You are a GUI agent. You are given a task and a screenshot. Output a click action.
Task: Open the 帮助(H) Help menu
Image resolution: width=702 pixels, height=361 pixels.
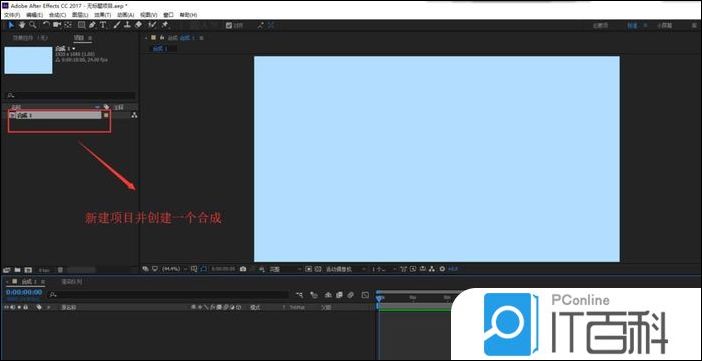coord(188,15)
